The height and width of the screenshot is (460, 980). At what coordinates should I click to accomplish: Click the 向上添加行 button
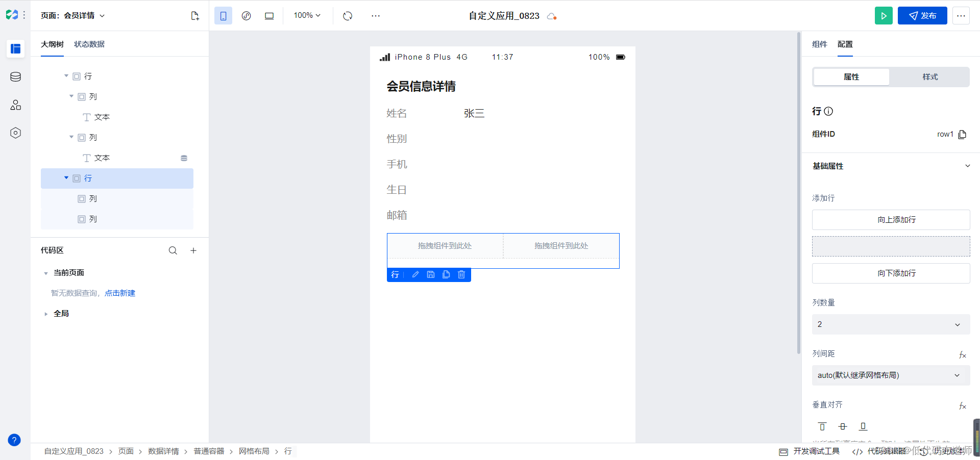891,220
